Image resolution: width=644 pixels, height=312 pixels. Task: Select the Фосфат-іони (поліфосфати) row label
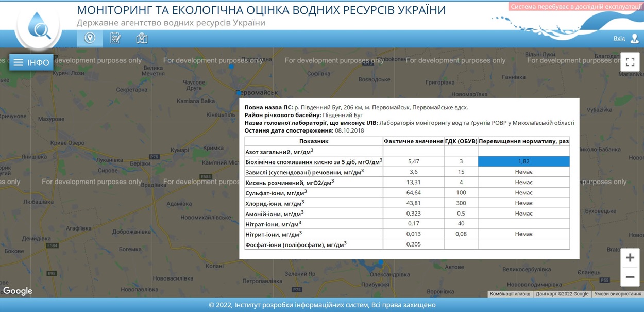pyautogui.click(x=296, y=244)
